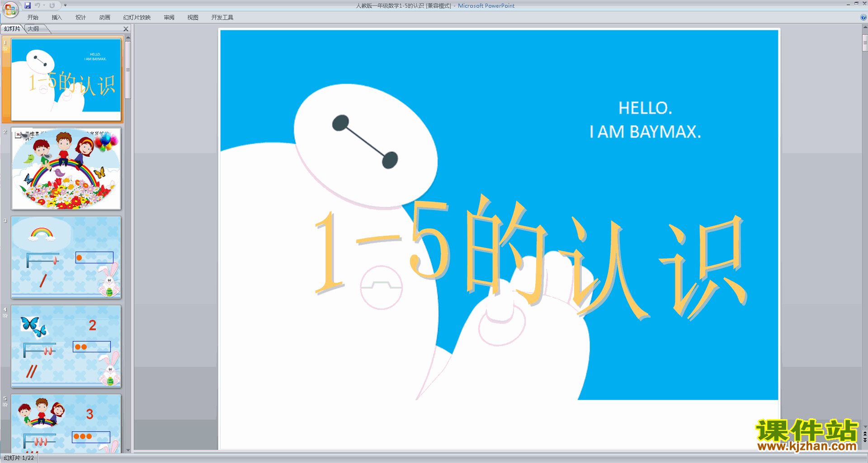Click the Redo icon in quick access
Screen dimensions: 868x463
pos(52,5)
